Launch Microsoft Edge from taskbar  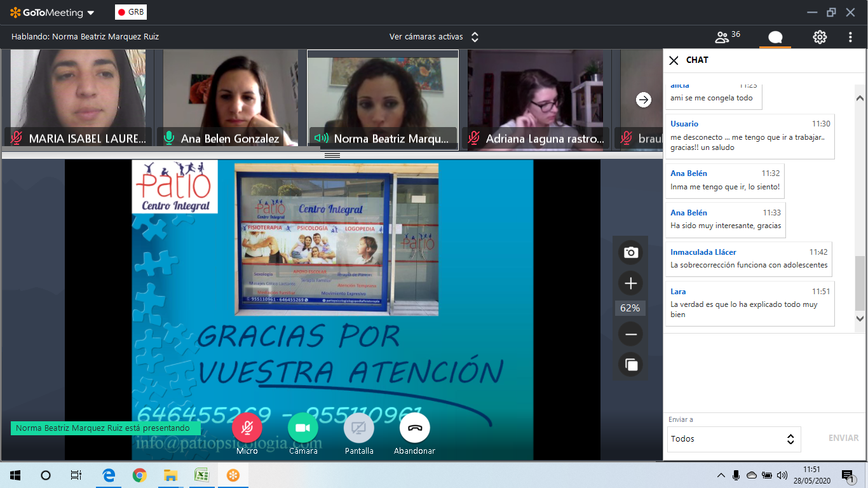click(109, 475)
